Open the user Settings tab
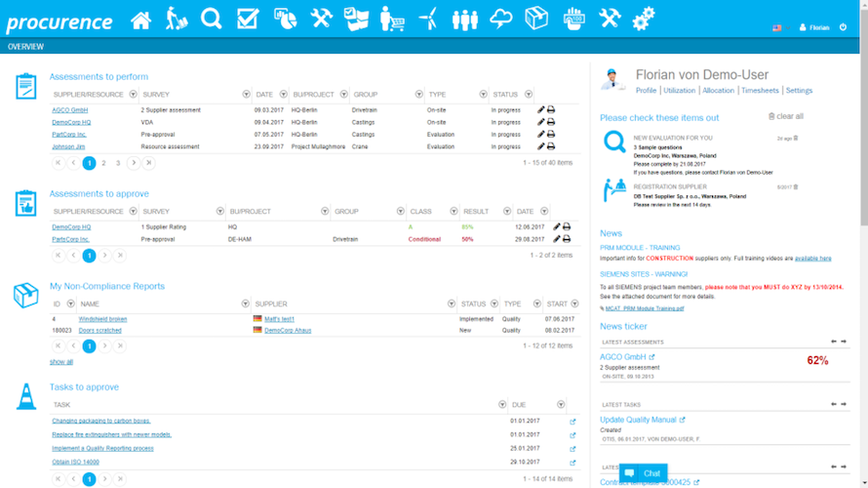The image size is (868, 488). coord(799,91)
